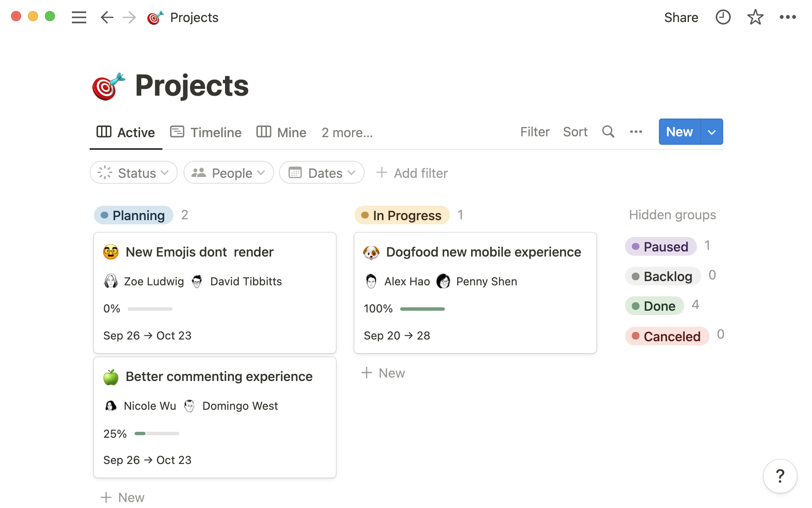Toggle the 2 more views expander
Screen dimensions: 812x508
pyautogui.click(x=347, y=132)
